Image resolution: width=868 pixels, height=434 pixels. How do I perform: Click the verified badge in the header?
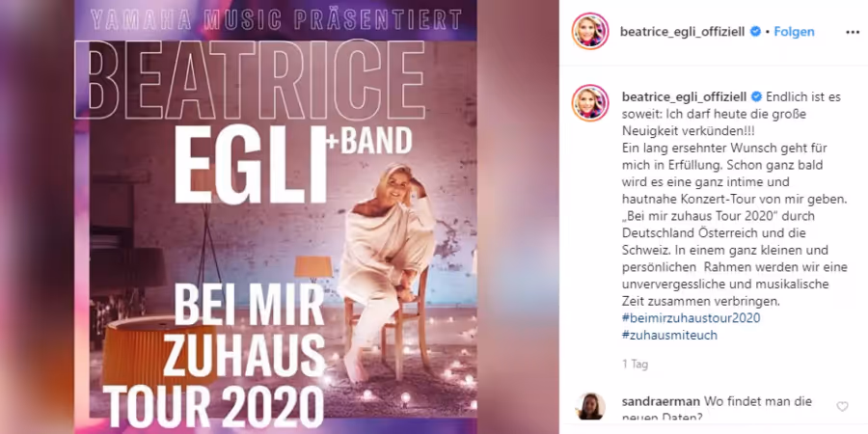pos(755,32)
